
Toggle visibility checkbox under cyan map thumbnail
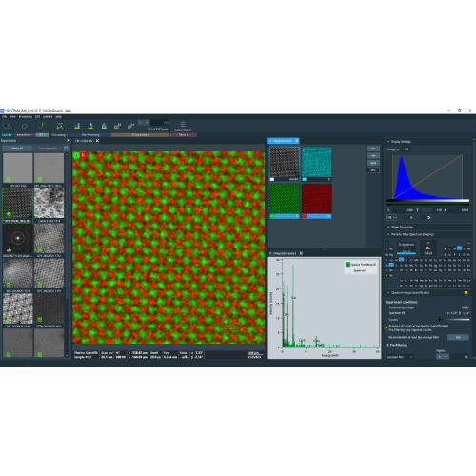tap(328, 179)
